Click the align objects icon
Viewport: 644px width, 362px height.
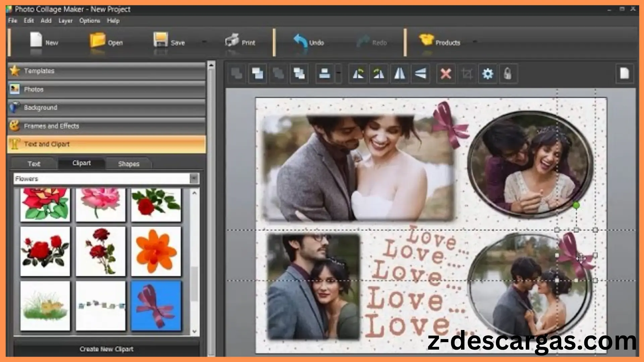[324, 73]
